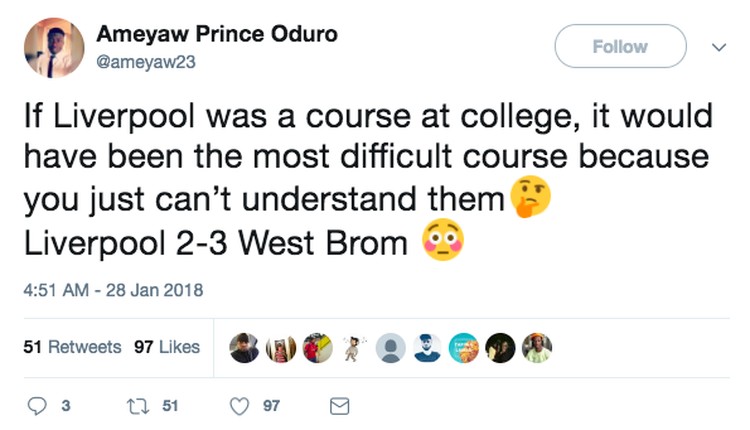Open Ameyaw Prince Oduro's profile picture
This screenshot has width=750, height=430.
[53, 47]
